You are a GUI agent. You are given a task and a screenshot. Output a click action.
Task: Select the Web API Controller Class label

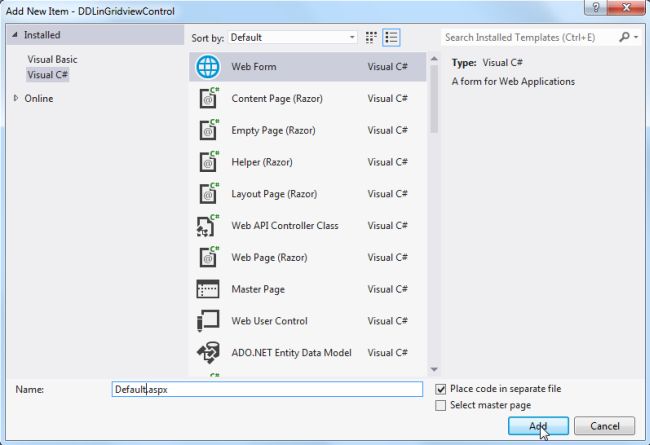pos(285,226)
